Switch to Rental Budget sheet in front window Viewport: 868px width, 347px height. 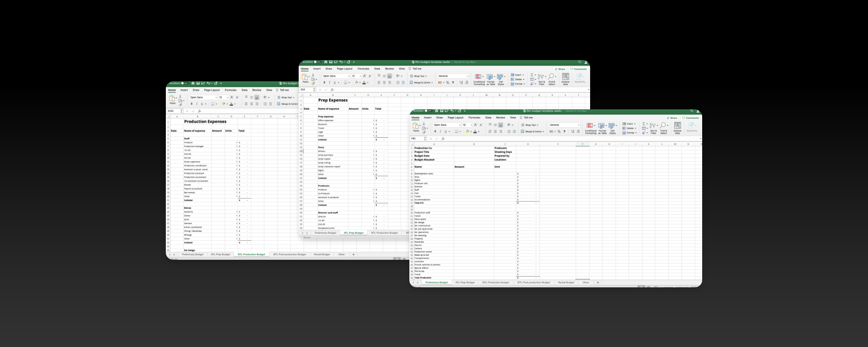[566, 282]
